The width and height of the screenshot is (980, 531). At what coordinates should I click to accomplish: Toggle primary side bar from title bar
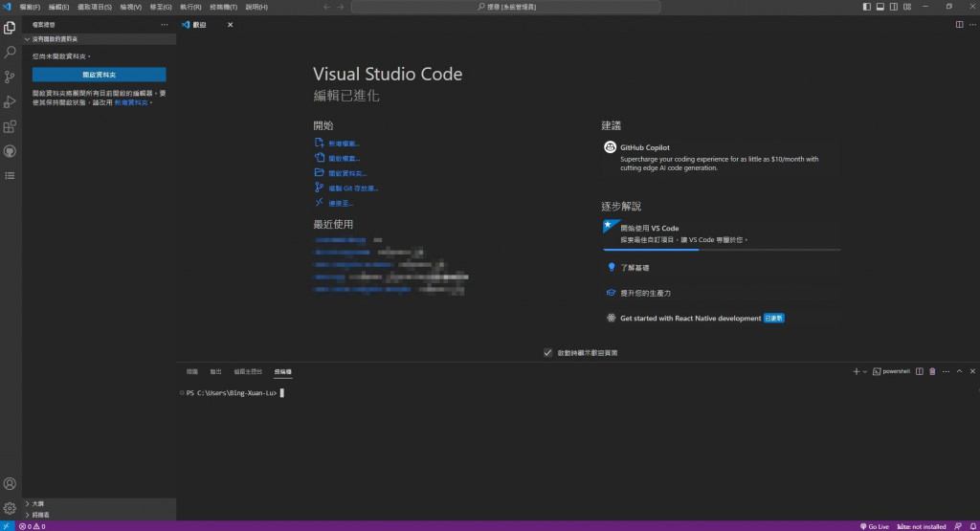(x=866, y=7)
